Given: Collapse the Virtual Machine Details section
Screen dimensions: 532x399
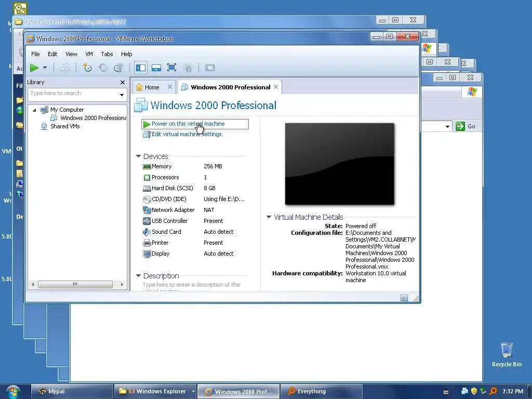Looking at the screenshot, I should (269, 217).
